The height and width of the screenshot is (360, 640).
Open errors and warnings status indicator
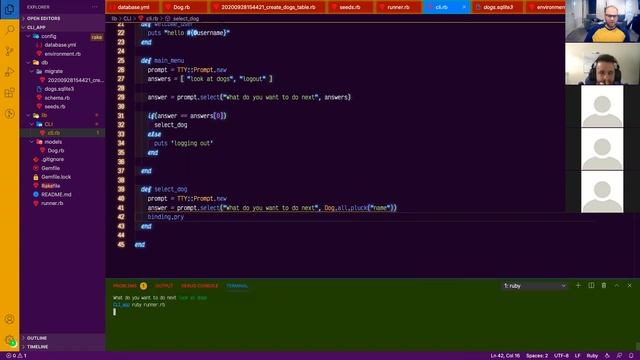[16, 356]
